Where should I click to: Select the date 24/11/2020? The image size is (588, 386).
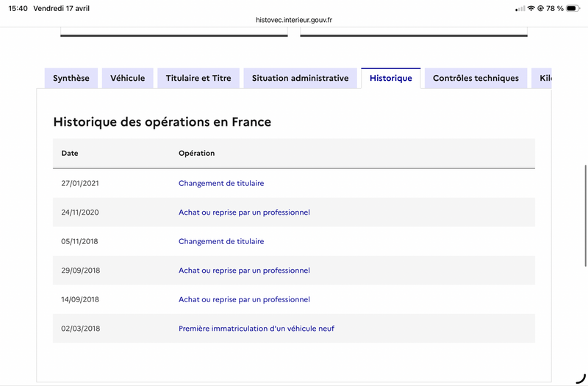80,212
